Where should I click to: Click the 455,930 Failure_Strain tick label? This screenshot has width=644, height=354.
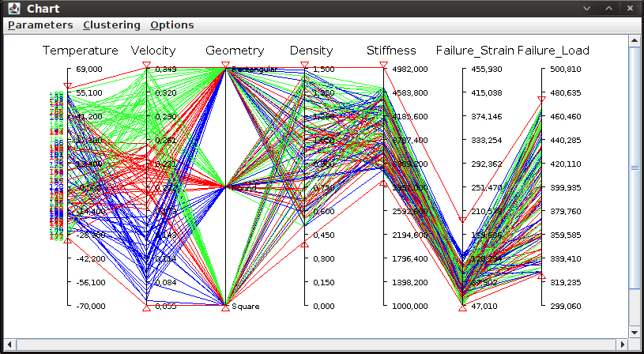point(487,69)
